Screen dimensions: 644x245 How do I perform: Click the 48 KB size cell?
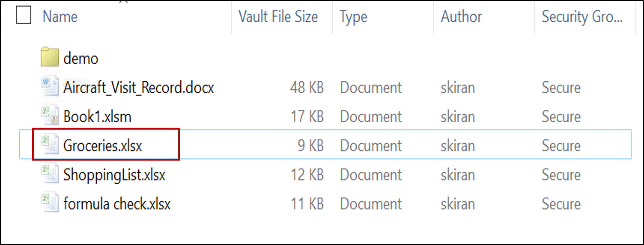[307, 88]
